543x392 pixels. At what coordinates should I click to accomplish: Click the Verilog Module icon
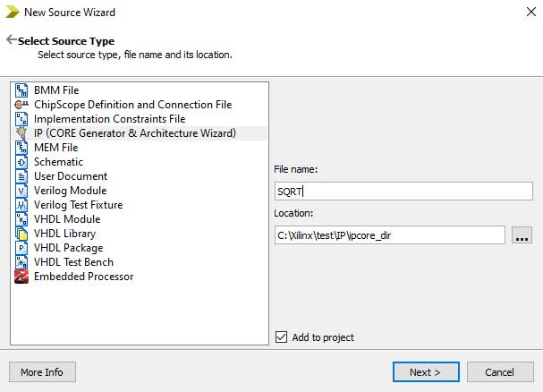coord(22,191)
